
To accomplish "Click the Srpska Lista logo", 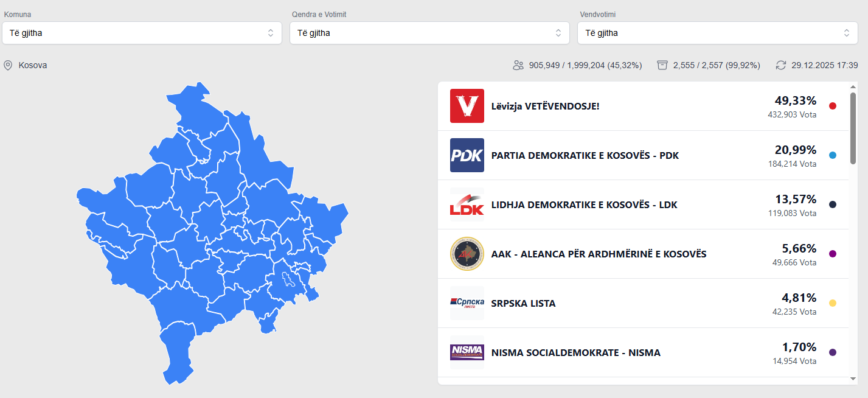I will tap(467, 303).
